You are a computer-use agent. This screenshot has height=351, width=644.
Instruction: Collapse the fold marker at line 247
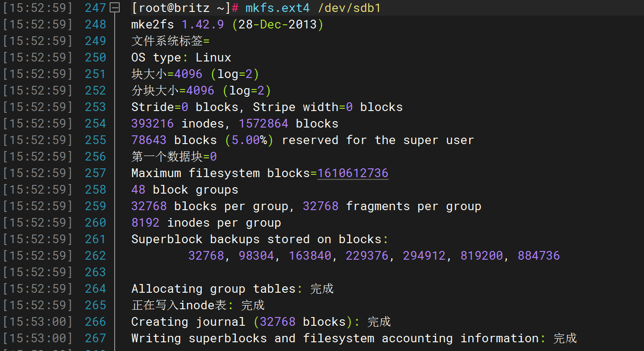pyautogui.click(x=115, y=8)
